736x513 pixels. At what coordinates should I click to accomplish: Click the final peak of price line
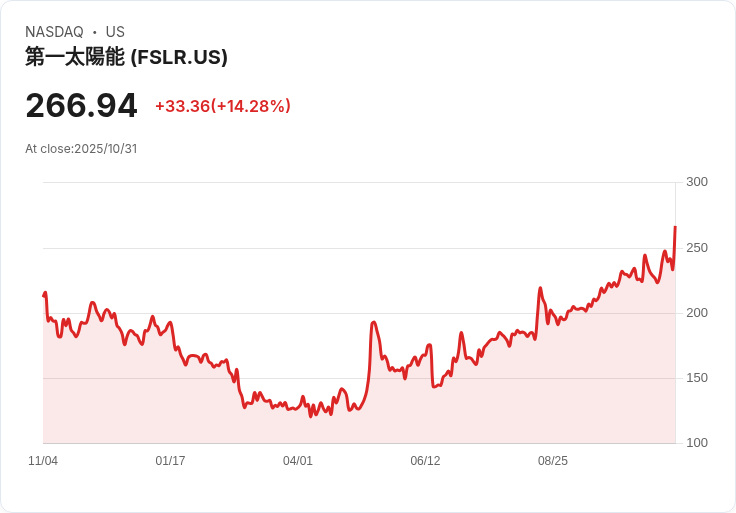tap(675, 228)
